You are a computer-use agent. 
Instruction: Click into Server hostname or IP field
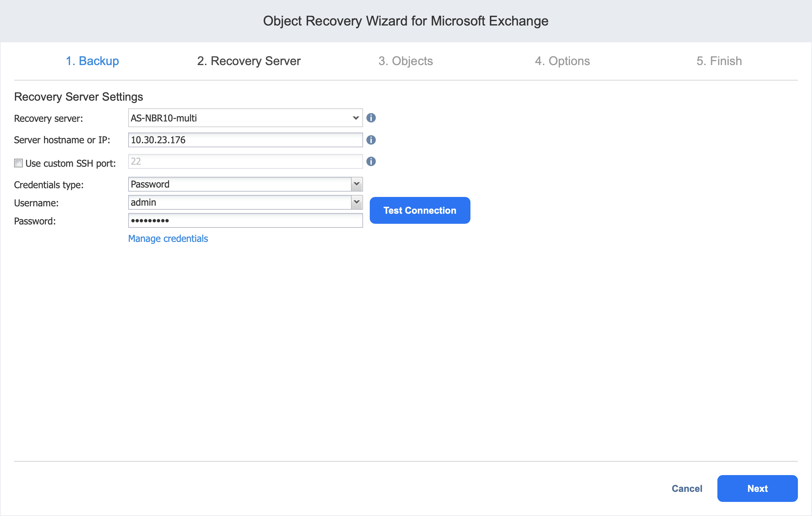click(x=245, y=140)
